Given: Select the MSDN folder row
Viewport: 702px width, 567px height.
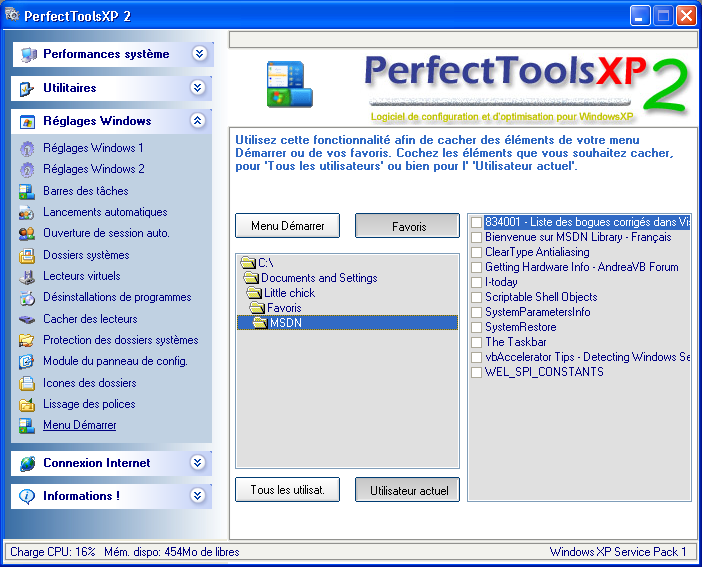Looking at the screenshot, I should [x=347, y=322].
